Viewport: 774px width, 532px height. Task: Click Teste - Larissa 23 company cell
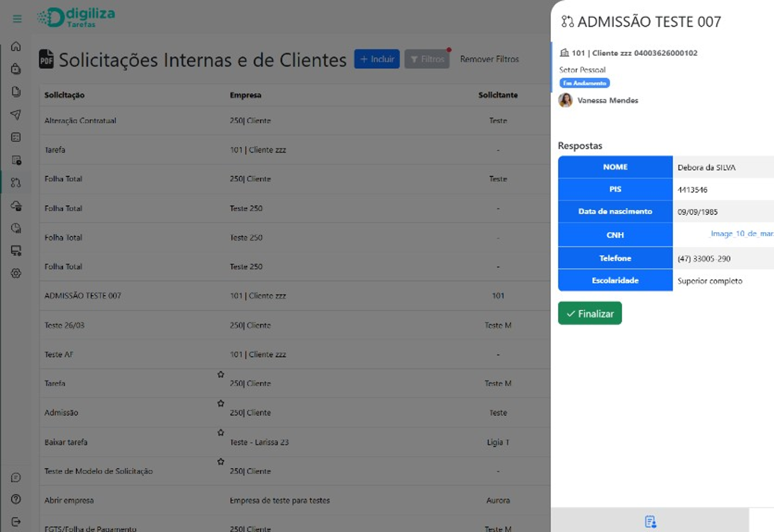(x=259, y=442)
